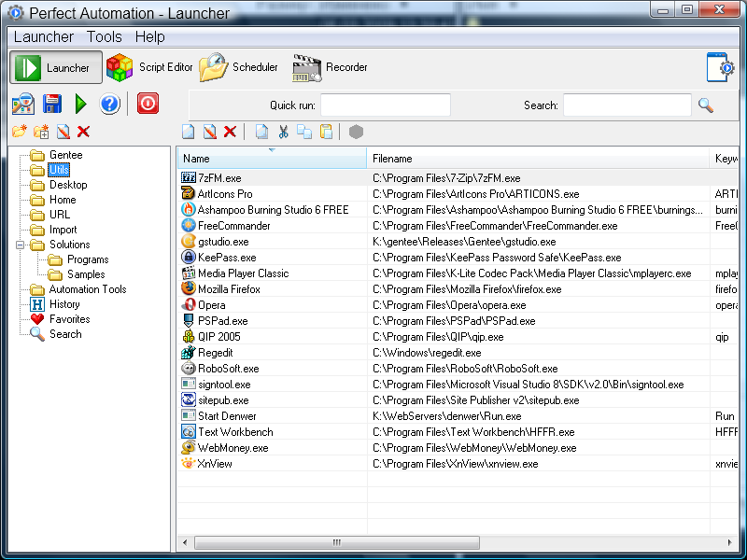Screen dimensions: 747x560
Task: Click the magnifier-over-window explore icon
Action: point(22,104)
